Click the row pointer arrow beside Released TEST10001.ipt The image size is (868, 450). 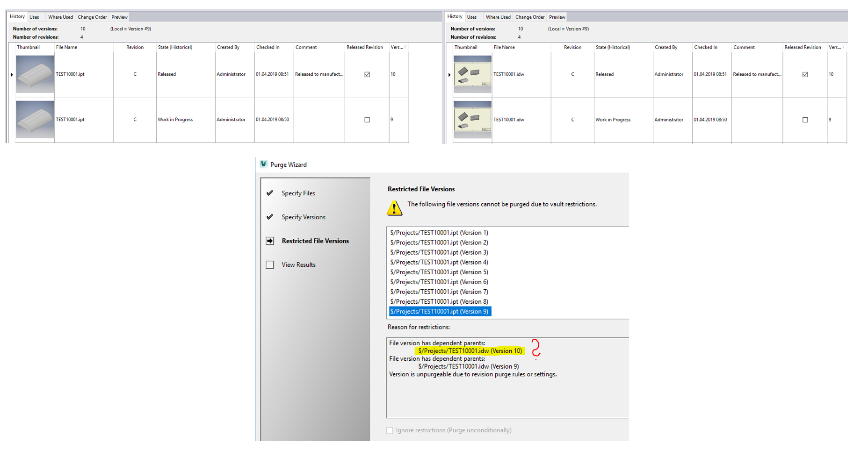11,74
